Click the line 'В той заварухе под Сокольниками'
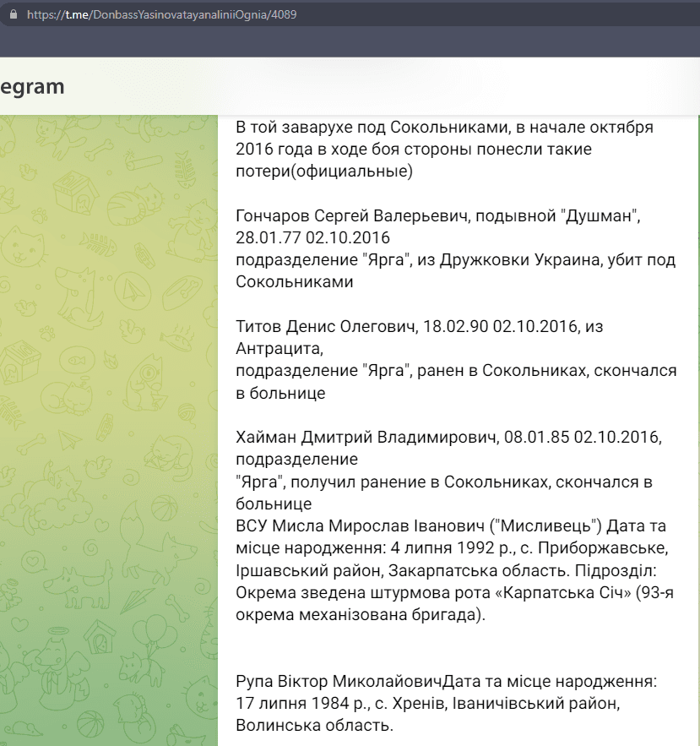The image size is (700, 746). tap(444, 128)
